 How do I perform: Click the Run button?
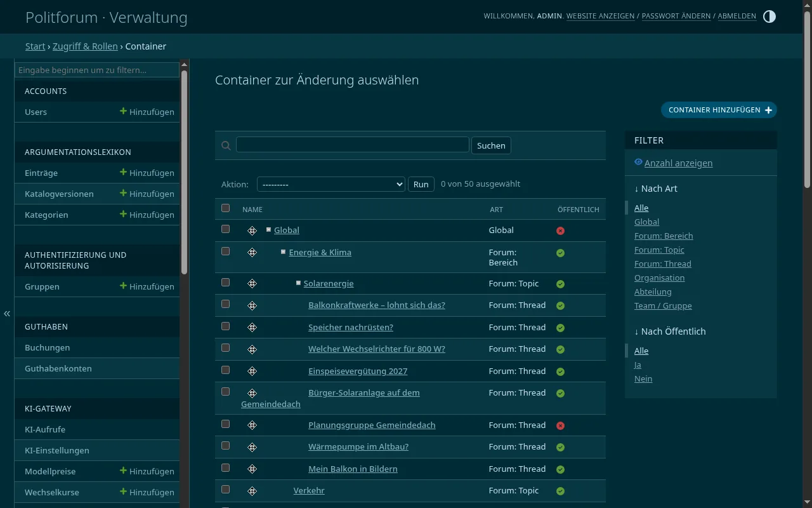(421, 184)
